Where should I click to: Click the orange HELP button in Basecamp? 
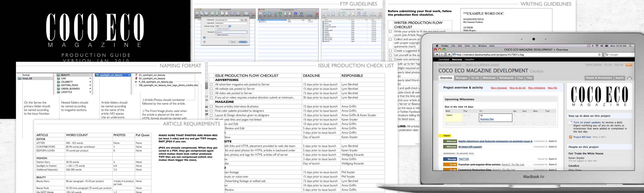(629, 65)
